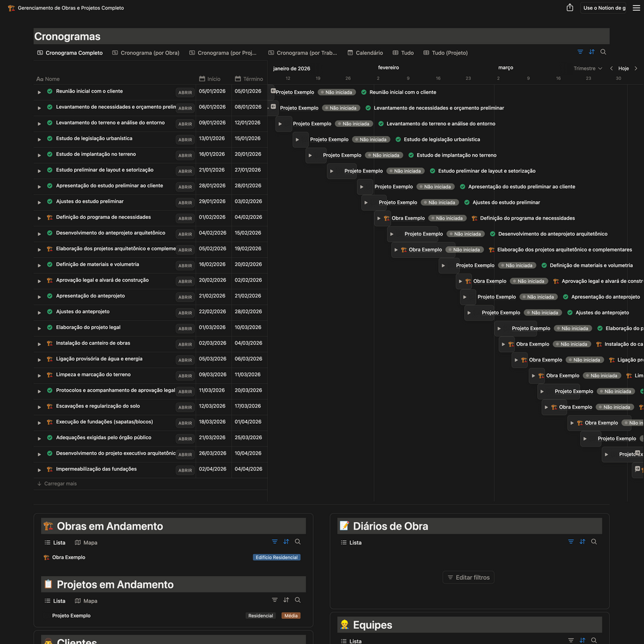Click sort icon in Obras em Andamento

(x=286, y=541)
